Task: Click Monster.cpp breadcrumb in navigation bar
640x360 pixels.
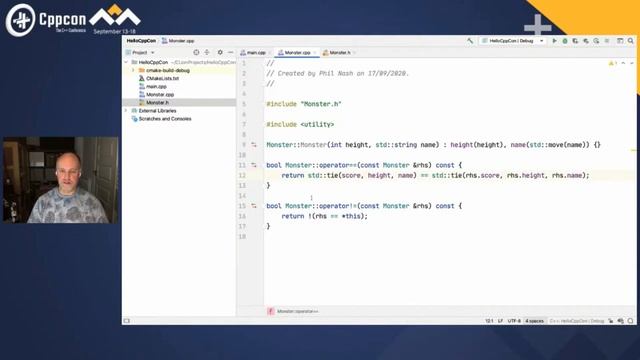Action: click(x=178, y=41)
